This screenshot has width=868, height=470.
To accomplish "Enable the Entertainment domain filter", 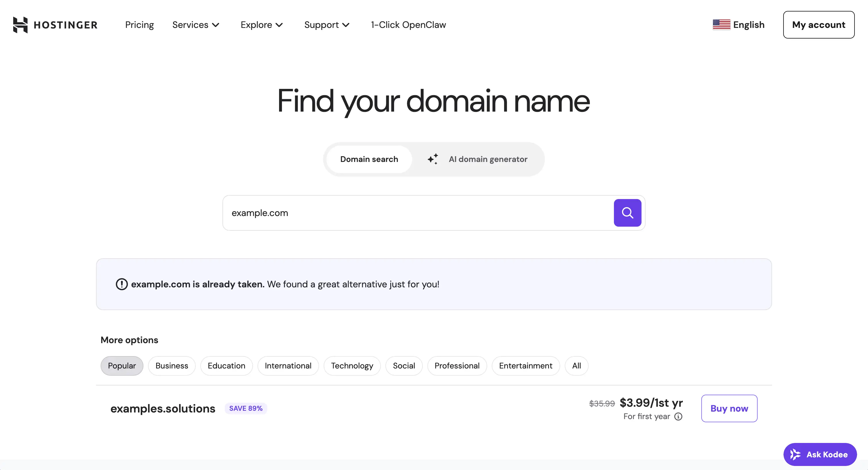I will tap(525, 366).
